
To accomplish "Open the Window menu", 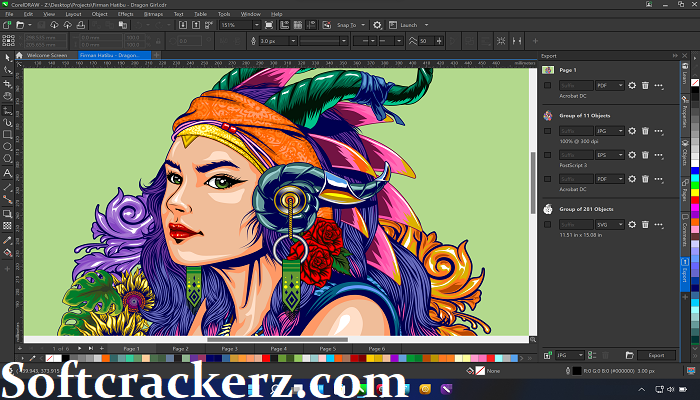I will pyautogui.click(x=250, y=14).
